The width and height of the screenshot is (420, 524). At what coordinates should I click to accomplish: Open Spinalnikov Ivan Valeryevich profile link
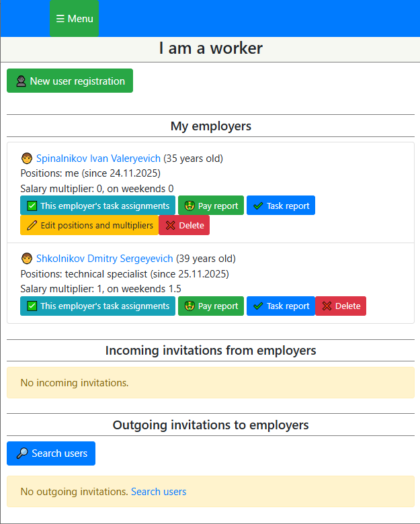click(98, 159)
